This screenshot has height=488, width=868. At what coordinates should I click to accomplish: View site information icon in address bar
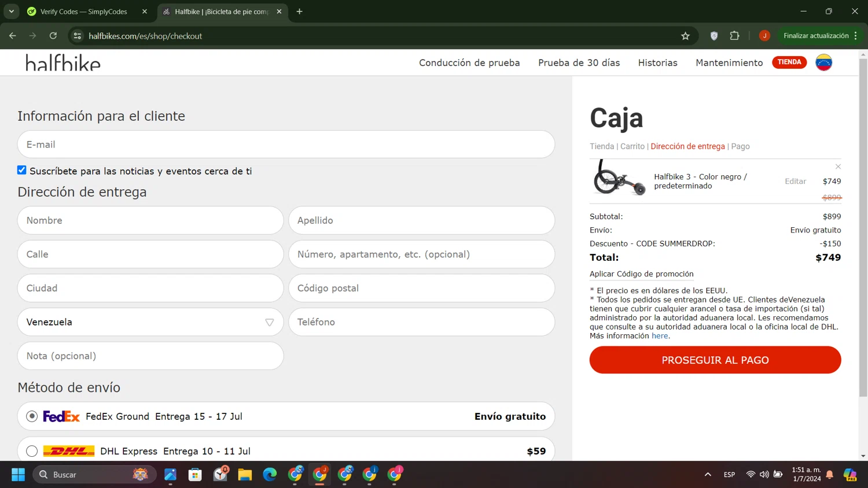[78, 36]
